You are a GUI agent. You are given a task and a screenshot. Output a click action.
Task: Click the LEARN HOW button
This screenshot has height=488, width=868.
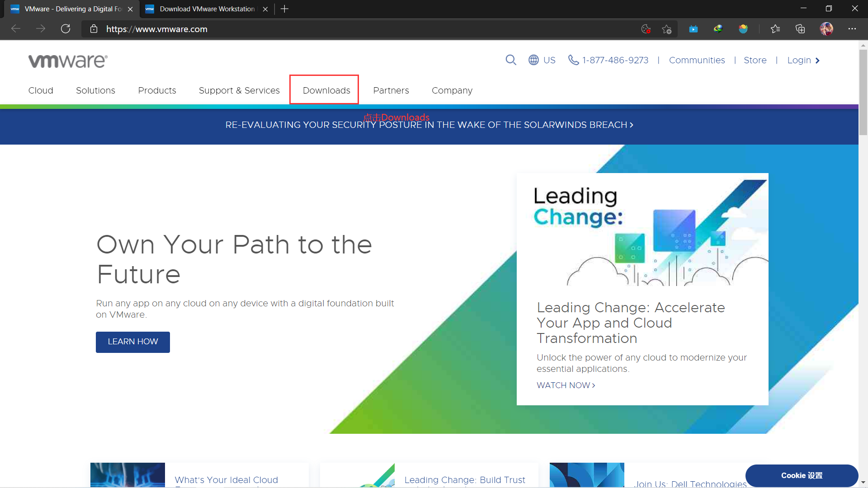[x=133, y=342]
